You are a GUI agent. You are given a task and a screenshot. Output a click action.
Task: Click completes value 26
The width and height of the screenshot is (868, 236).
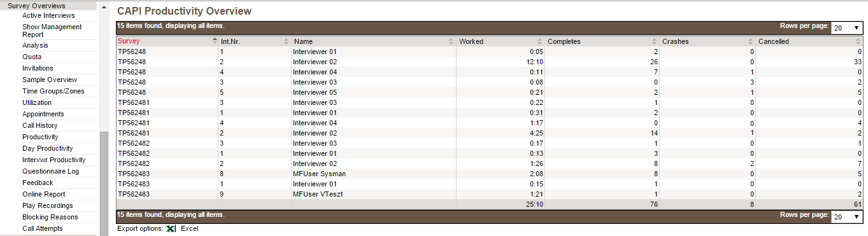coord(653,62)
